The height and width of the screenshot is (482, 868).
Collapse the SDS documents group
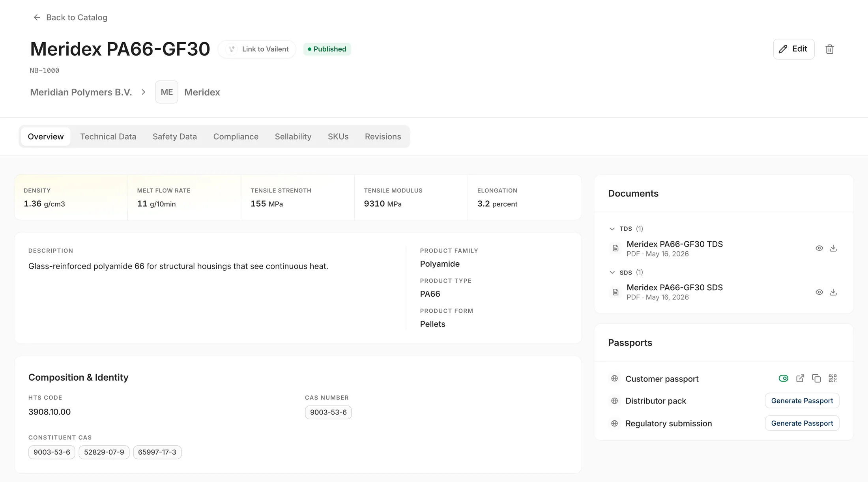(x=612, y=273)
